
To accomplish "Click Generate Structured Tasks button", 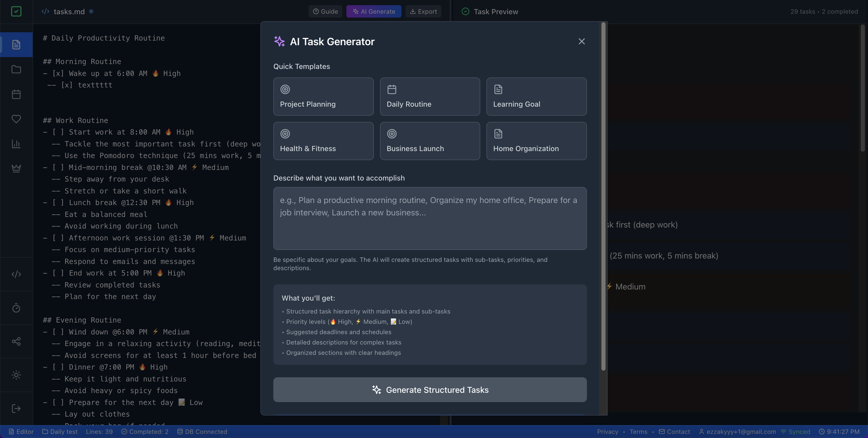I will [x=430, y=390].
